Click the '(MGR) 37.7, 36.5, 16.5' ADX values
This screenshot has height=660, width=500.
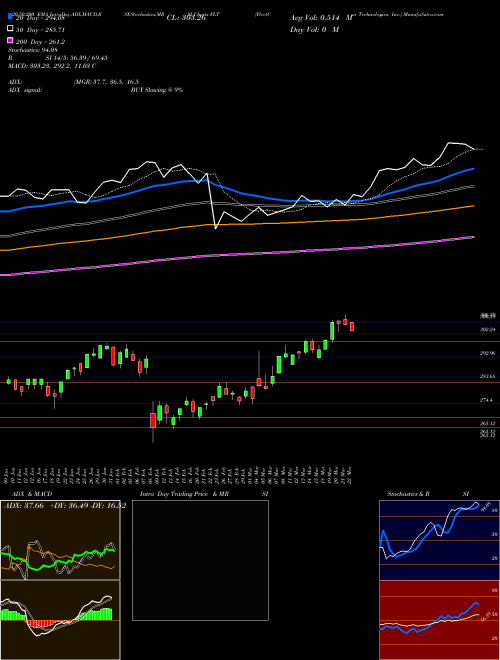[106, 82]
